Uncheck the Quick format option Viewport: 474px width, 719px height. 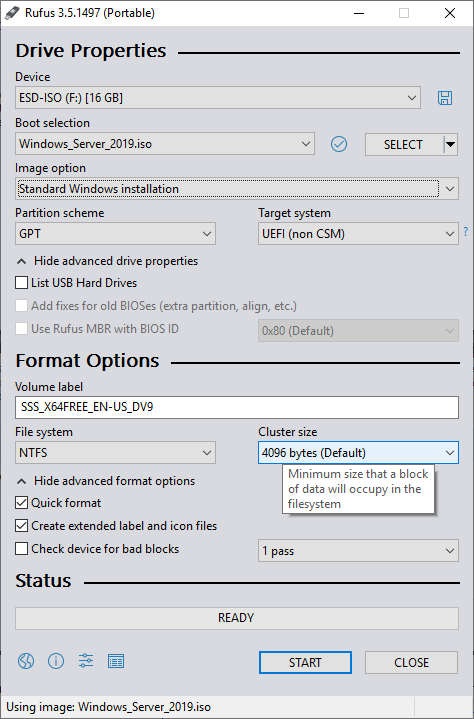[22, 503]
